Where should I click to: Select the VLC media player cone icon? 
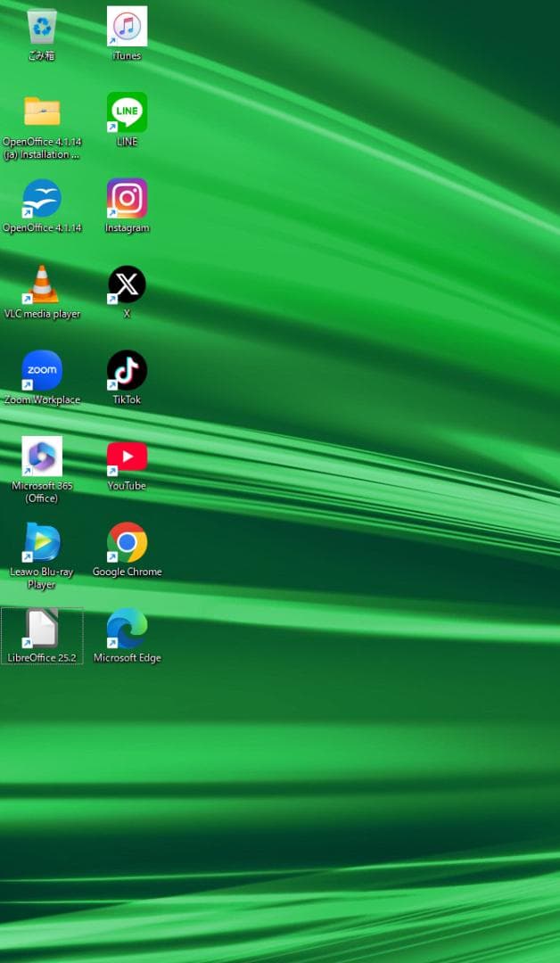point(42,284)
